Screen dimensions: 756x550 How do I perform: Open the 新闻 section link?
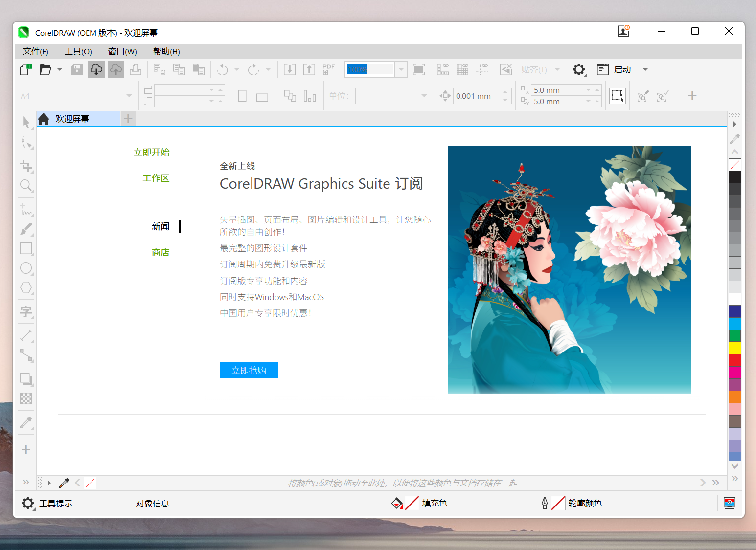[x=160, y=226]
